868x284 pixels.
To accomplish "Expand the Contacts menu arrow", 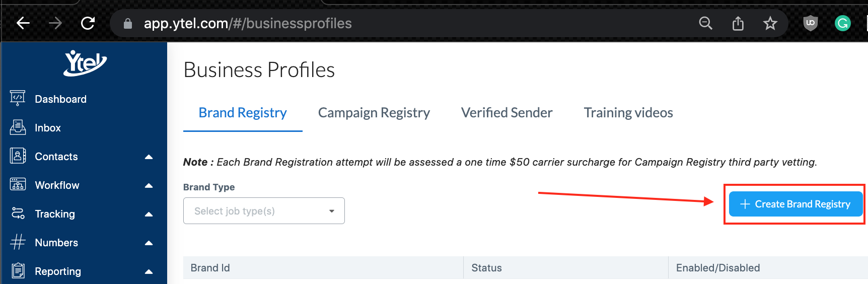I will pos(149,157).
